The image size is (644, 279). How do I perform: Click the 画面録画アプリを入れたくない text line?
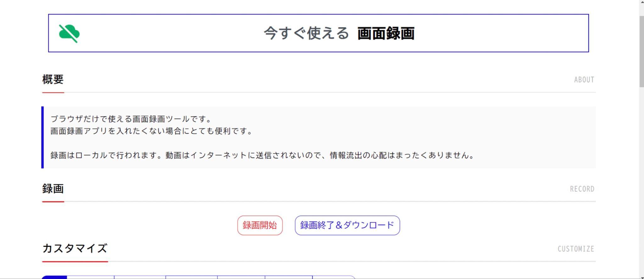(152, 131)
